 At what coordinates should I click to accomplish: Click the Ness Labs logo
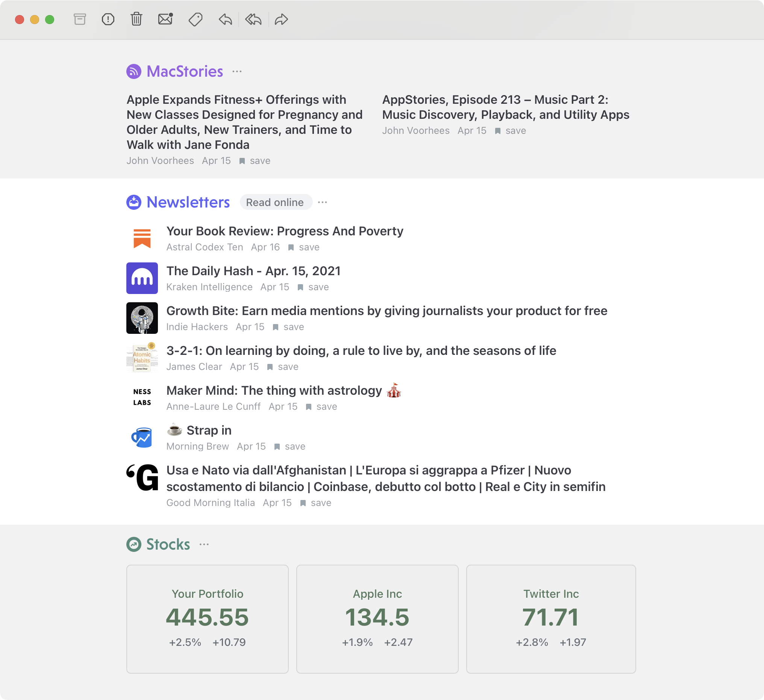pyautogui.click(x=142, y=397)
